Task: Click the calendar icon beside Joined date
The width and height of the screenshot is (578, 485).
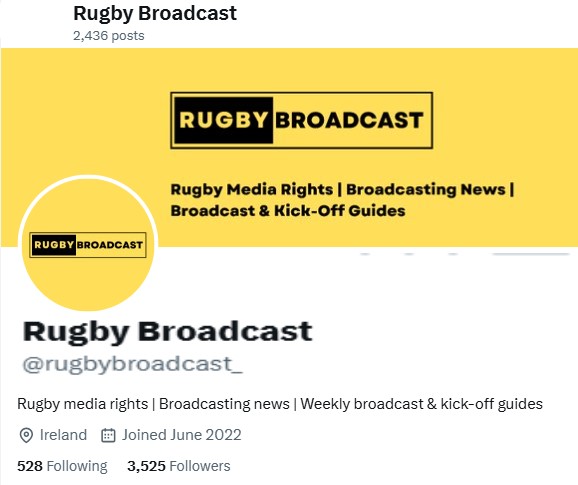Action: pyautogui.click(x=108, y=435)
